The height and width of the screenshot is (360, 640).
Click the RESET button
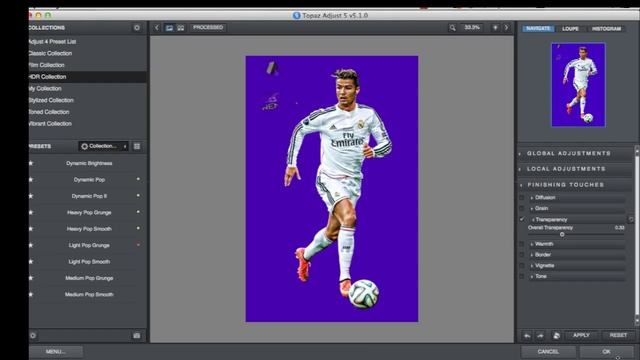pyautogui.click(x=618, y=336)
